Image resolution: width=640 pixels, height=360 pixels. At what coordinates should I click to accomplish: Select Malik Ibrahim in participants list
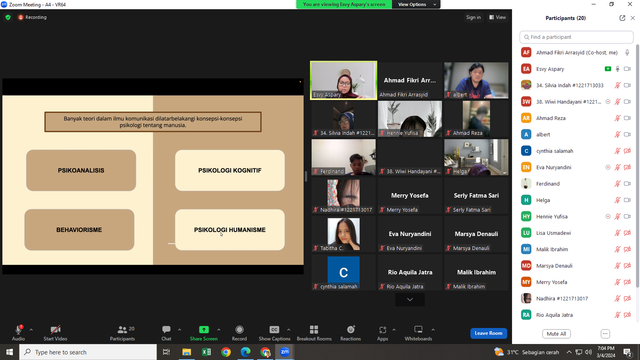576,249
